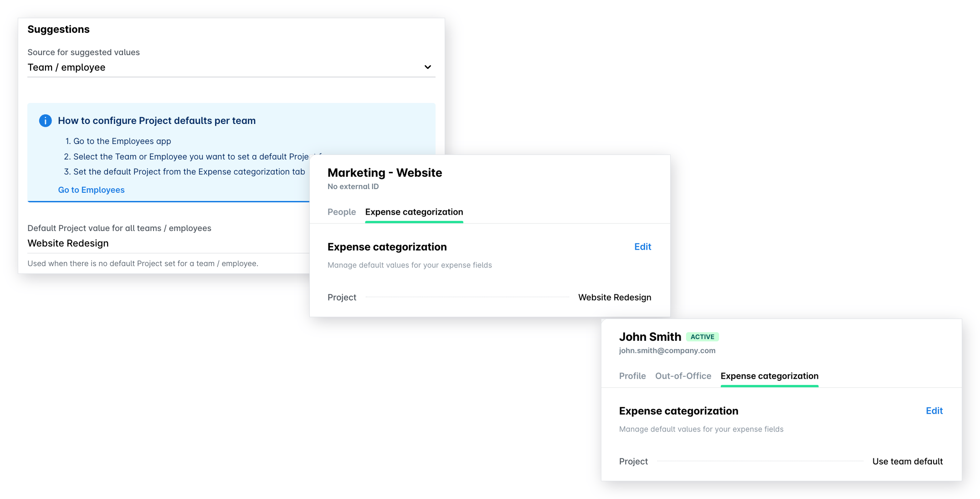Screen dimensions: 980x499
Task: Click the Website Redesign default Project field
Action: pyautogui.click(x=168, y=243)
